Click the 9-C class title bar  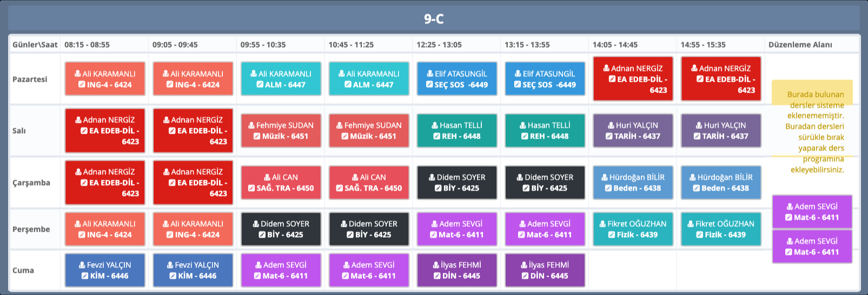tap(434, 19)
